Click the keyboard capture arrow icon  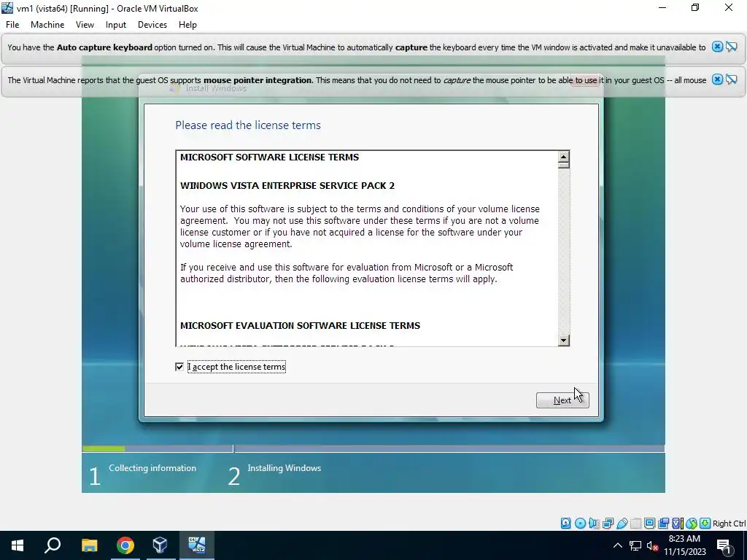(705, 524)
